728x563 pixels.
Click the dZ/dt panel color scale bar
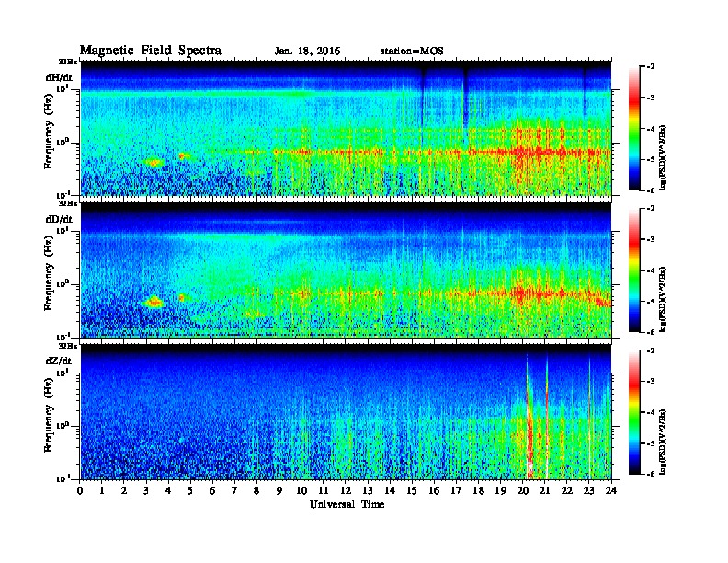(634, 412)
